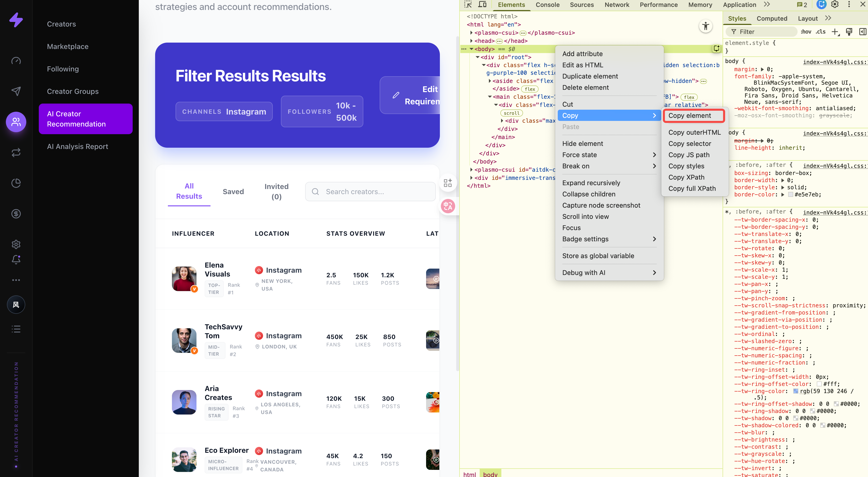Click the paper plane sidebar icon
Screen dimensions: 868x477
click(x=16, y=91)
